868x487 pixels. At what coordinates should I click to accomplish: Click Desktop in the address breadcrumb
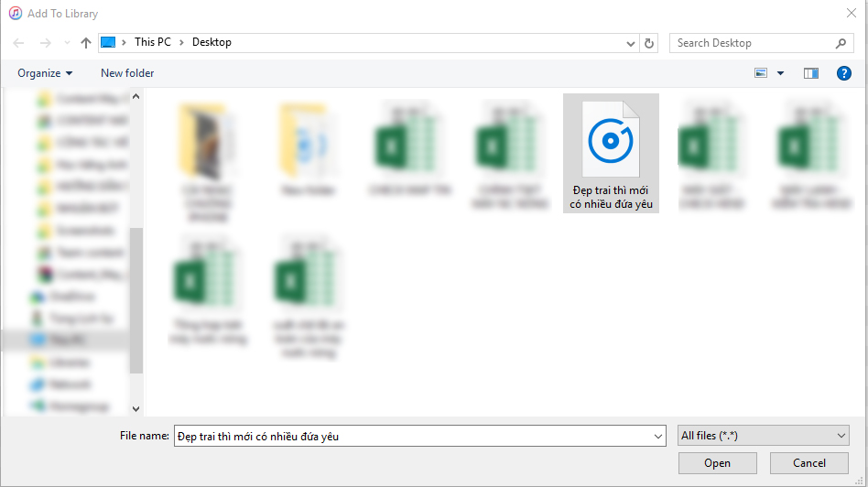tap(212, 42)
